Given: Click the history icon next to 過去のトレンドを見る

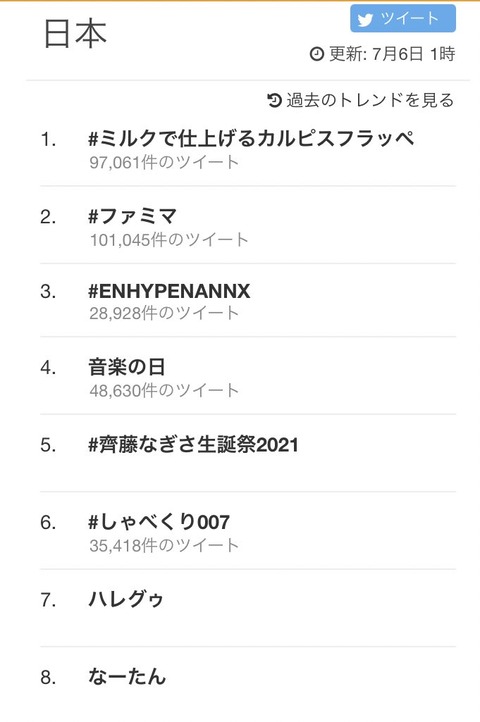Looking at the screenshot, I should 274,99.
